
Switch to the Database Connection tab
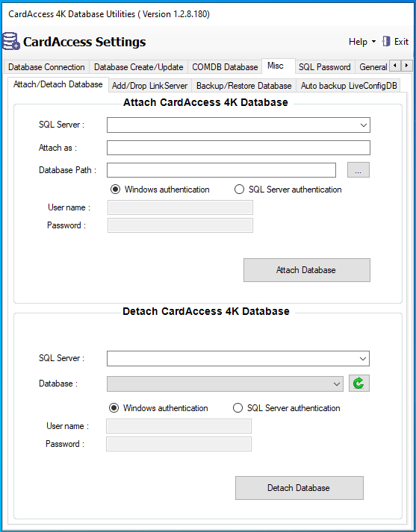point(46,67)
